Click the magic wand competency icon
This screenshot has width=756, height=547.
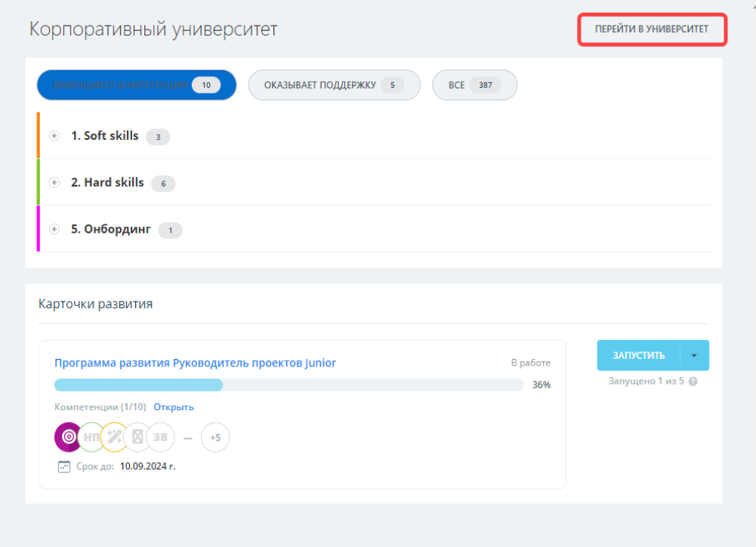click(x=114, y=437)
